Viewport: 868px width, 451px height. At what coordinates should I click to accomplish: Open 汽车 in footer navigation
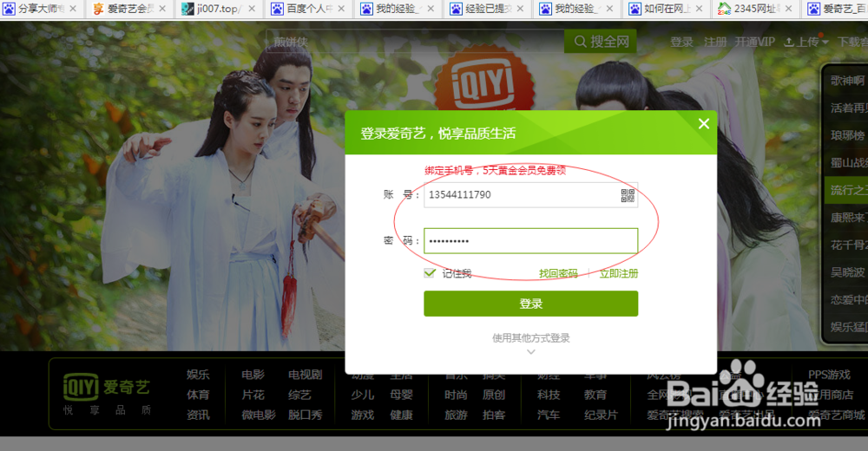coord(549,415)
